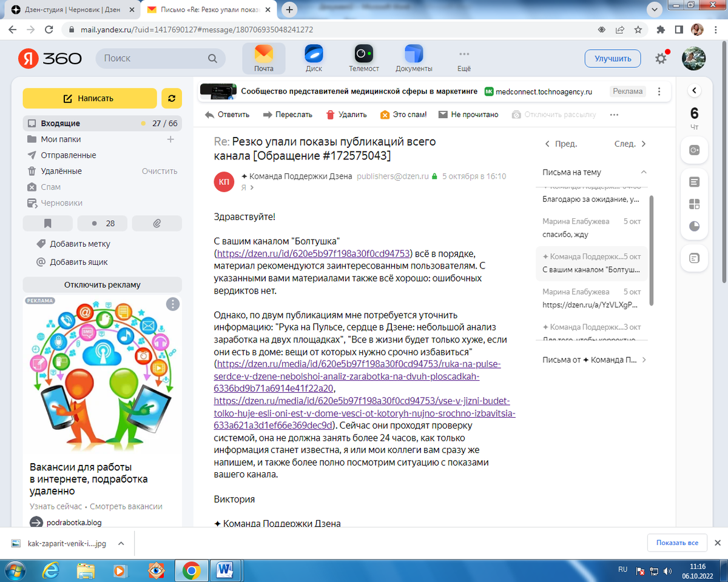Open the Входящие folder
728x582 pixels.
point(102,123)
